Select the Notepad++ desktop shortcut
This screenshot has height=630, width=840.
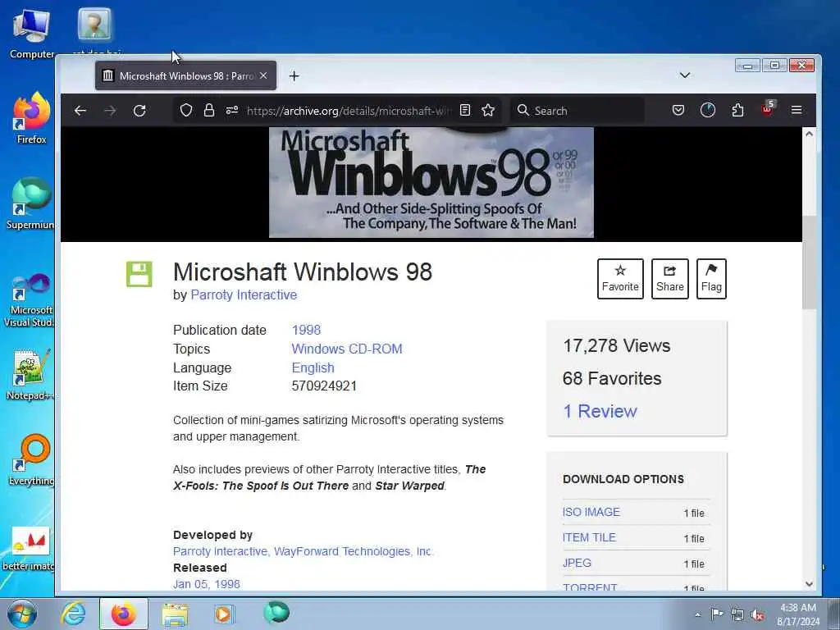click(x=30, y=375)
